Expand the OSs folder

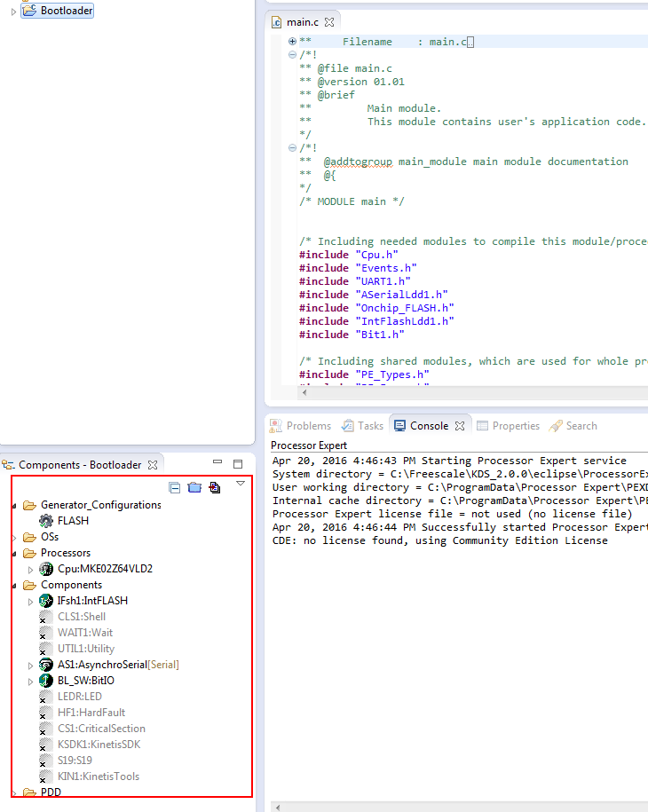tap(14, 538)
